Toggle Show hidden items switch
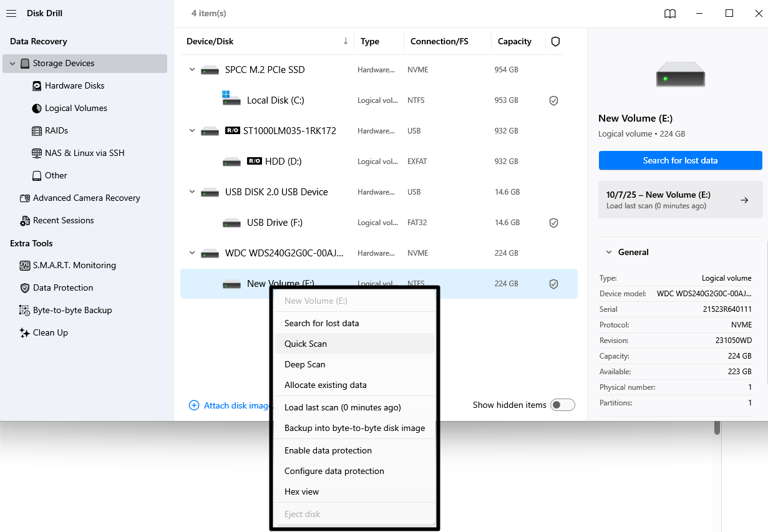This screenshot has width=768, height=532. [x=563, y=404]
